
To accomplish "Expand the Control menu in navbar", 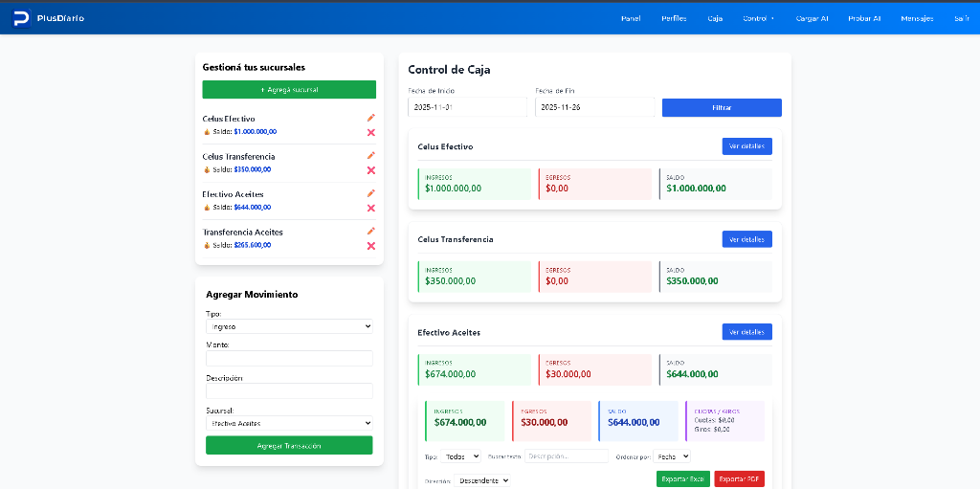I will [x=758, y=18].
